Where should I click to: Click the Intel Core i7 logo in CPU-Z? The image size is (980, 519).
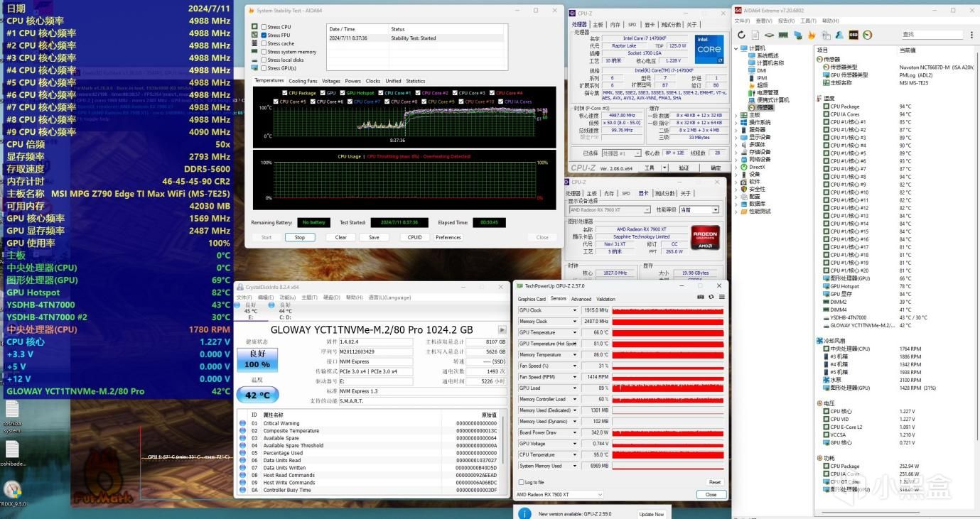[709, 49]
